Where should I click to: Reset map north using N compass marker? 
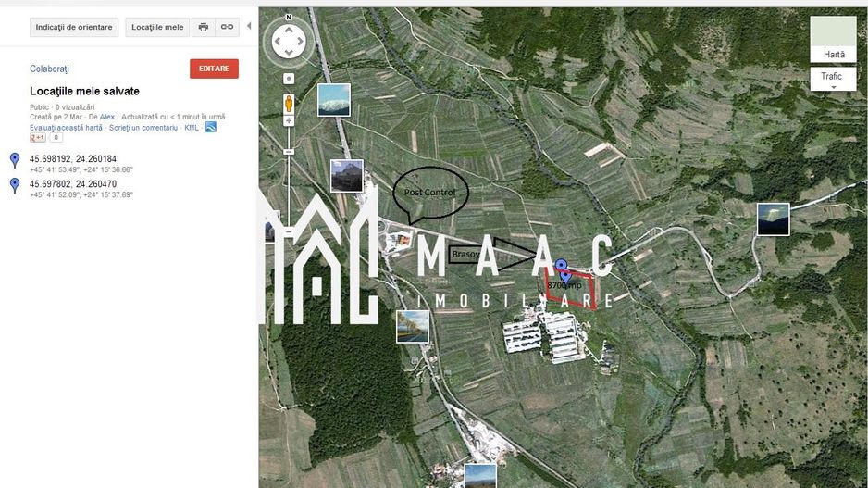[x=289, y=18]
